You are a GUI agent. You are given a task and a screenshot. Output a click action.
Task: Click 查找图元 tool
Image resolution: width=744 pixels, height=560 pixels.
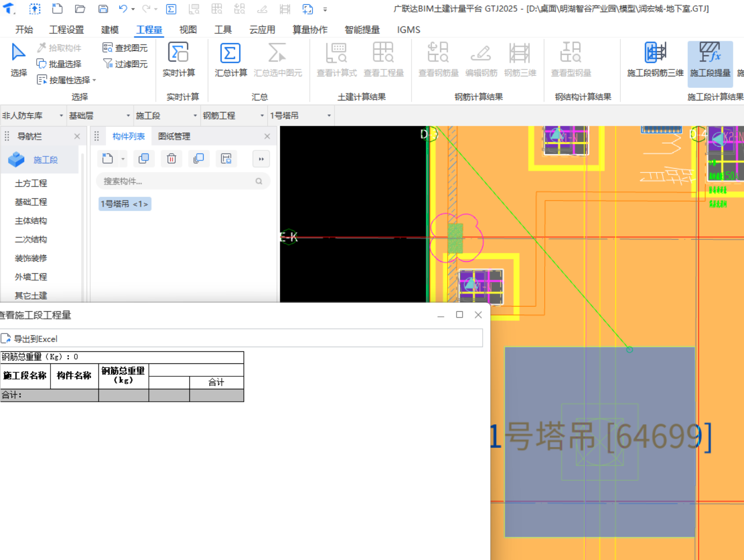point(125,48)
